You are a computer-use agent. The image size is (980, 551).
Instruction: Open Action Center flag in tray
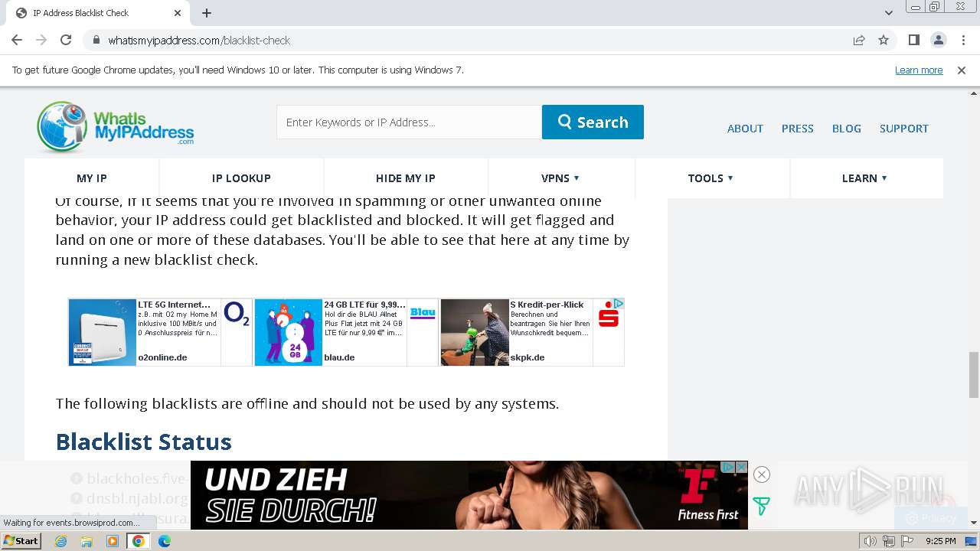point(907,541)
